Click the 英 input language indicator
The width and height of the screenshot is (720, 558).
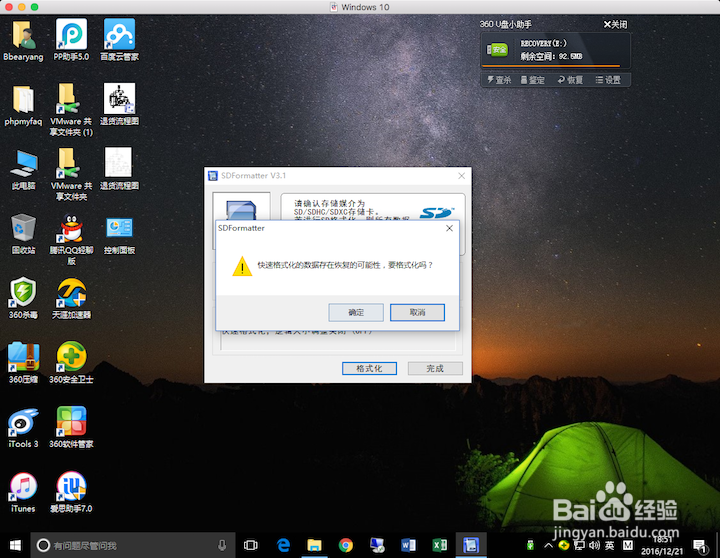(x=609, y=545)
